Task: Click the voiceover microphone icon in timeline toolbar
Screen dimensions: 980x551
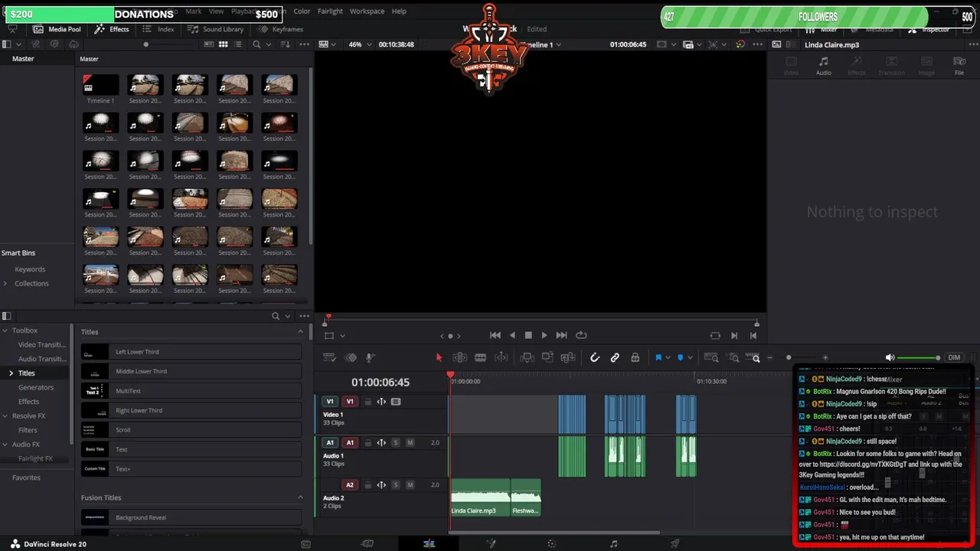Action: pos(370,357)
